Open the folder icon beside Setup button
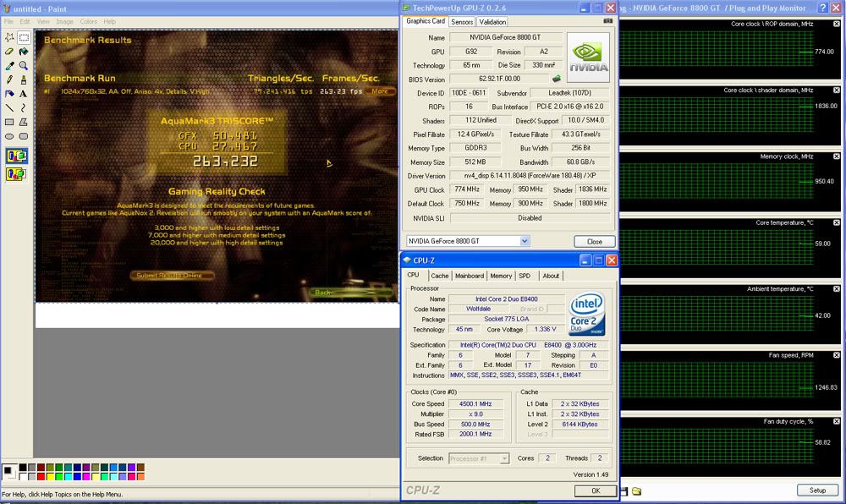Screen dimensions: 846x504 637,491
